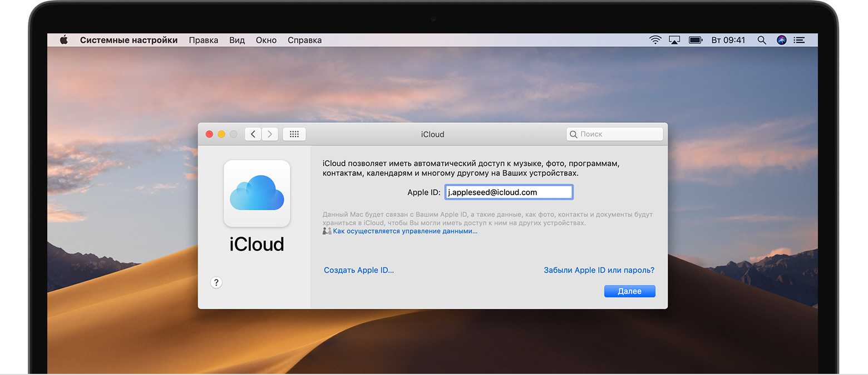Screen dimensions: 868x375
Task: Click the show-all grid icon
Action: (x=294, y=134)
